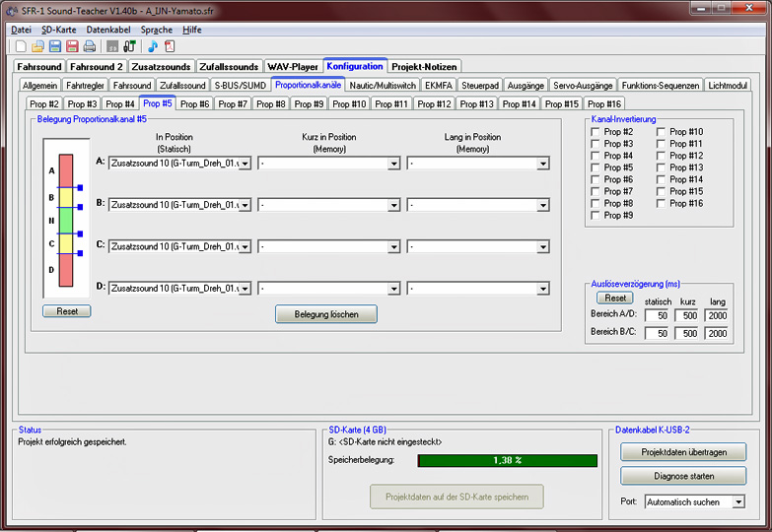This screenshot has width=772, height=532.
Task: Toggle the Prop #10 inversion checkbox
Action: point(662,132)
